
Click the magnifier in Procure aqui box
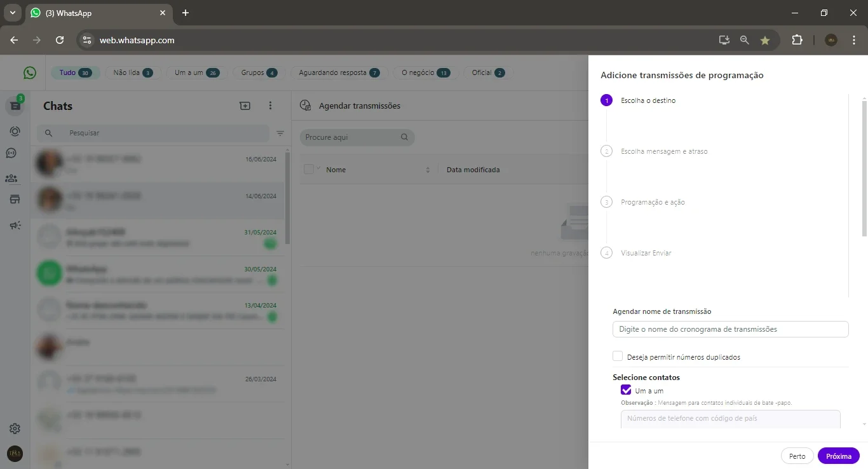pyautogui.click(x=404, y=137)
